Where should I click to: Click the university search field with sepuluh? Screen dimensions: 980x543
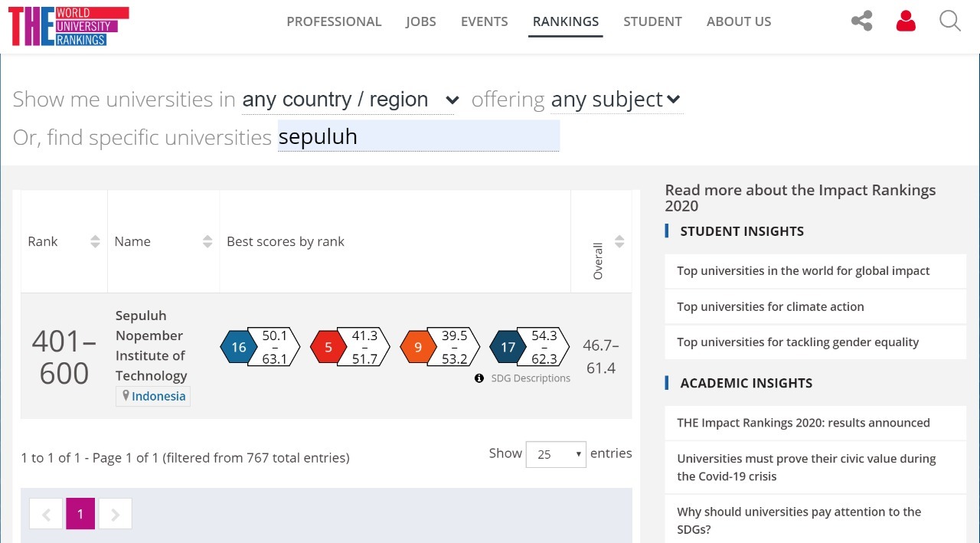point(418,136)
